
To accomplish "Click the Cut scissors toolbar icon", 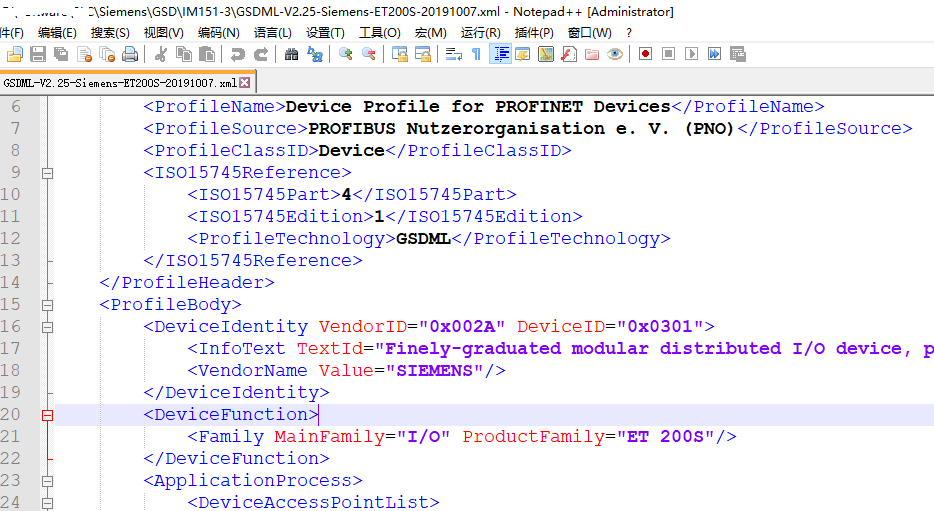I will pos(160,55).
